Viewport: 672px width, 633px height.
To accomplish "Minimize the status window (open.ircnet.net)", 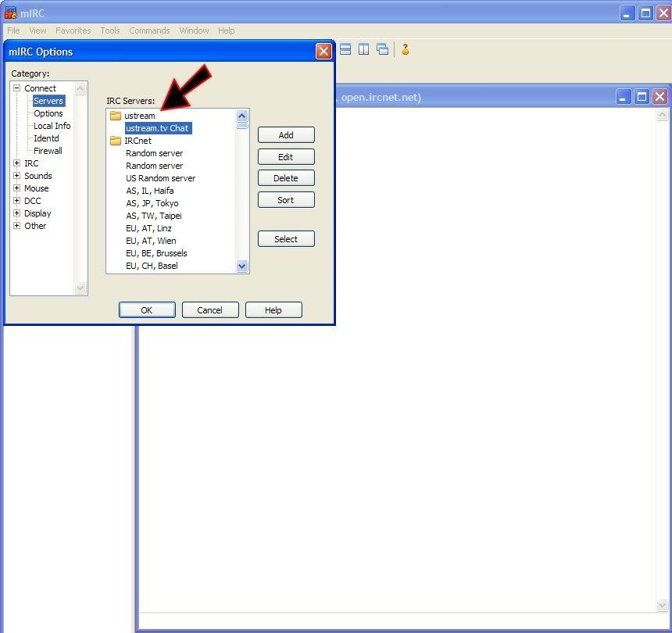I will (623, 97).
